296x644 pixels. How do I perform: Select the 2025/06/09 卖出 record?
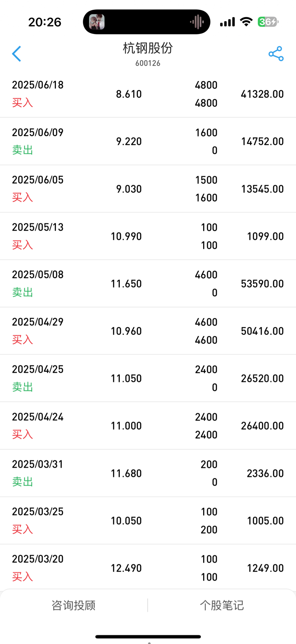point(148,141)
